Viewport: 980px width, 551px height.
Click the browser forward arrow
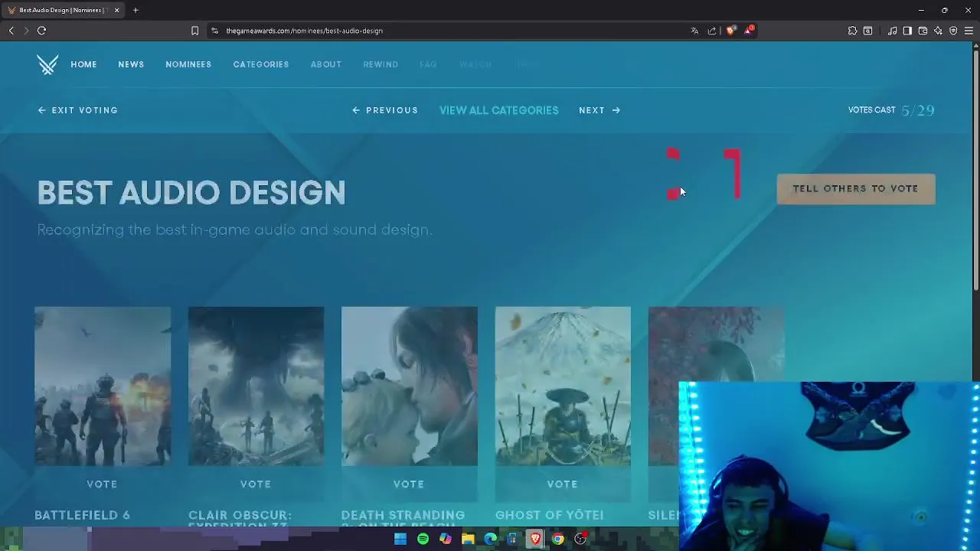26,31
